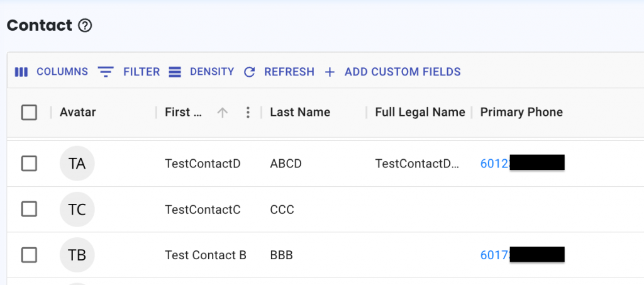
Task: Click the ABCD last name cell
Action: 286,164
